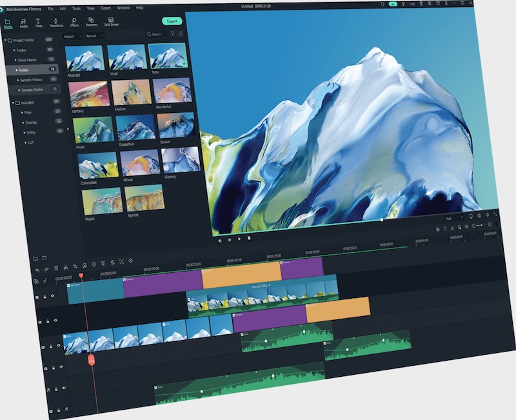Click the filter icon next to Search

172,34
